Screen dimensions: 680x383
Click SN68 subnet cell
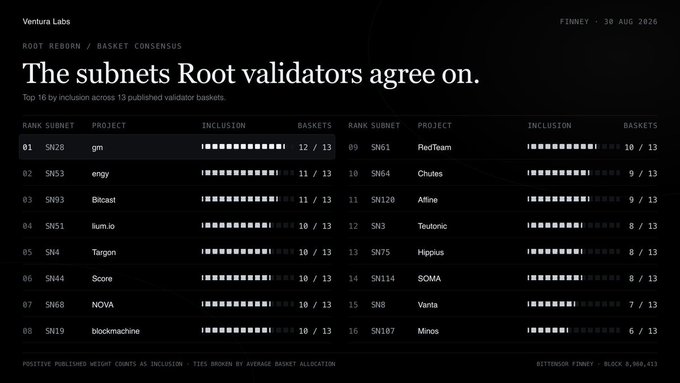(55, 305)
